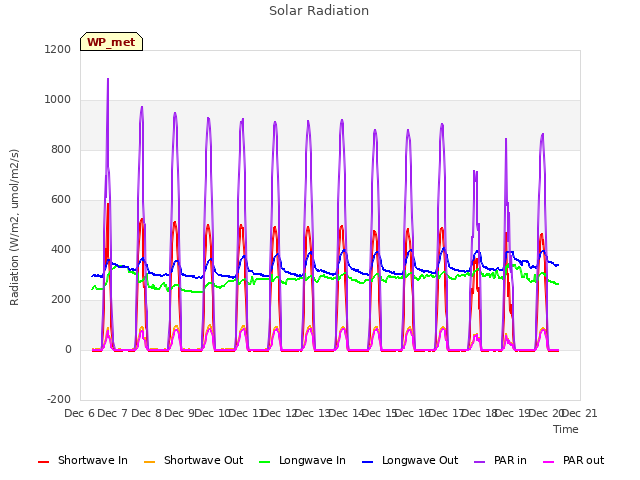640x480 pixels.
Task: Click the -200 y-axis tick label
Action: 59,399
